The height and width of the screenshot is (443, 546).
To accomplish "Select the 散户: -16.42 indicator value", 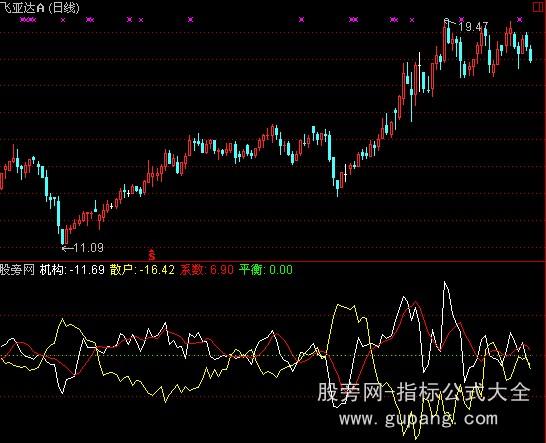I will (x=142, y=270).
